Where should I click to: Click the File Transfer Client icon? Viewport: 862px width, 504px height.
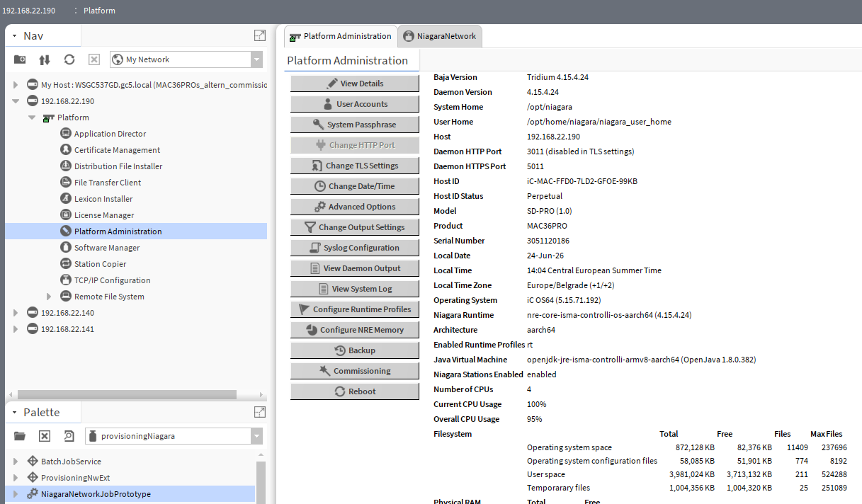66,183
